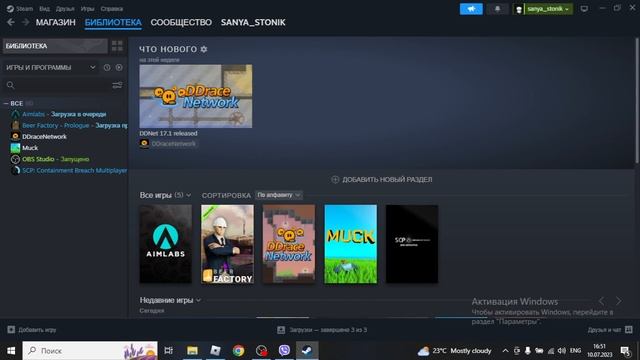Switch library to grid collections view icon
Image resolution: width=640 pixels, height=360 pixels.
coord(117,46)
